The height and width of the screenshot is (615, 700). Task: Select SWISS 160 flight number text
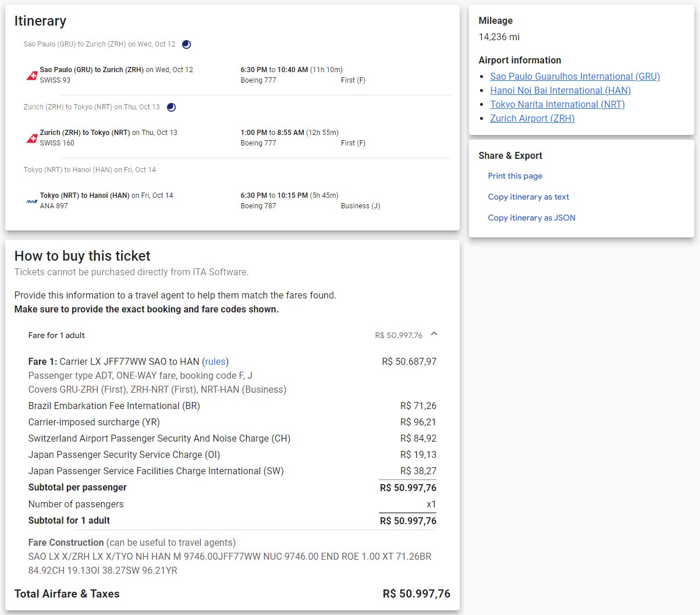click(x=57, y=143)
